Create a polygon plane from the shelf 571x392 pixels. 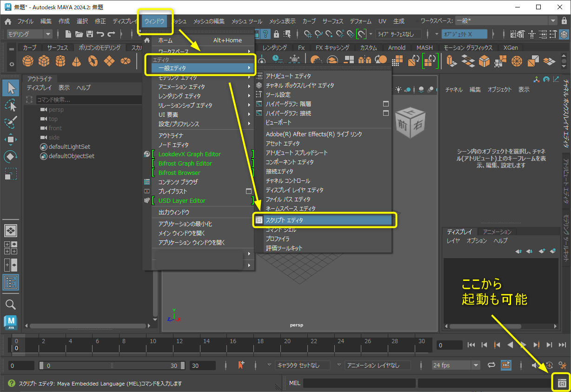(x=109, y=61)
